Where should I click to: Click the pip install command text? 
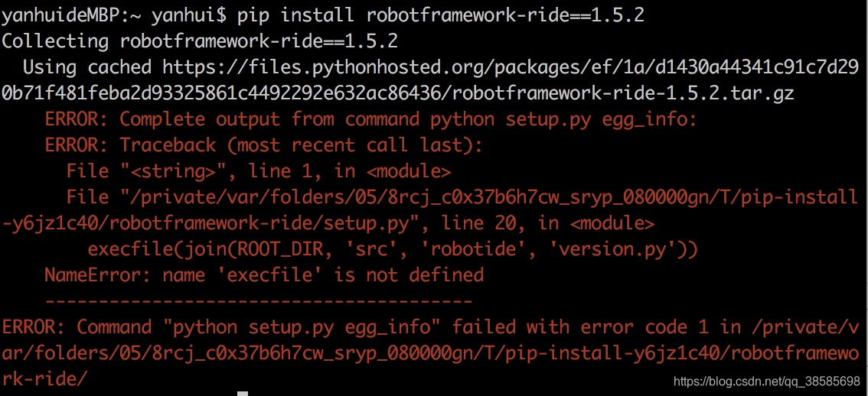click(441, 15)
